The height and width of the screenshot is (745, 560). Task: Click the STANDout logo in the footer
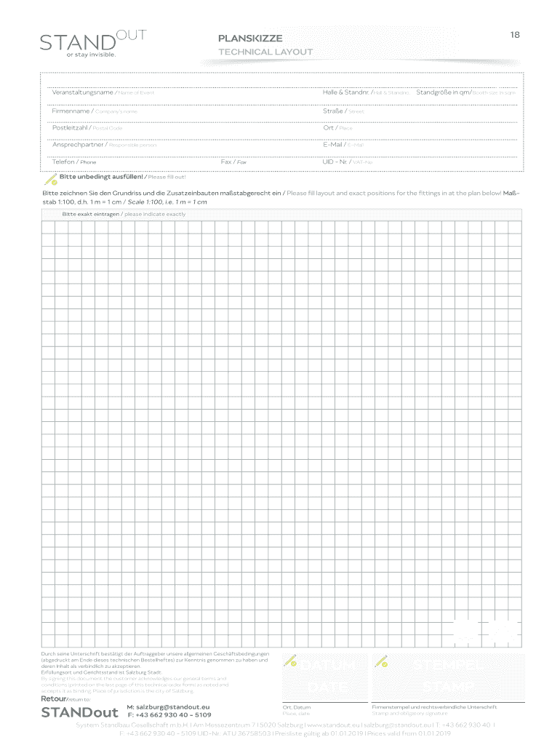pos(80,712)
